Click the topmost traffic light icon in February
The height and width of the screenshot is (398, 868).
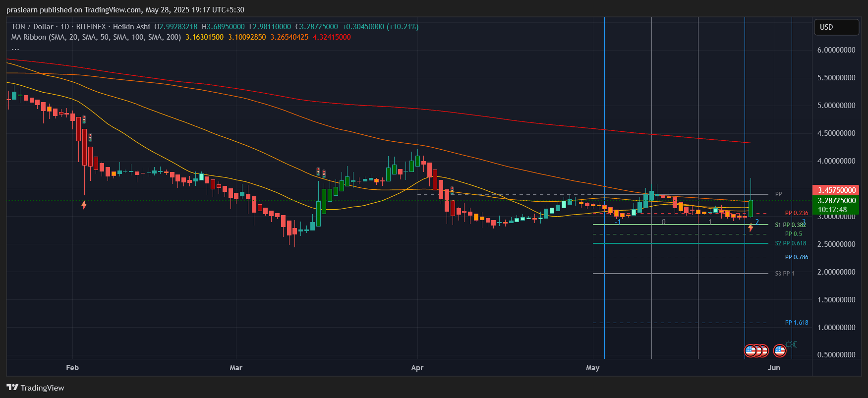click(84, 119)
